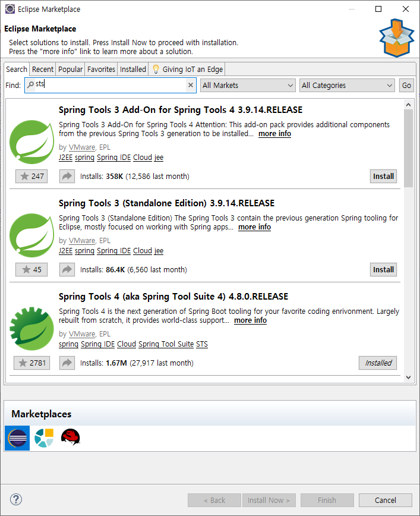Favorite Spring Tools 4 with 2781 stars

(31, 363)
